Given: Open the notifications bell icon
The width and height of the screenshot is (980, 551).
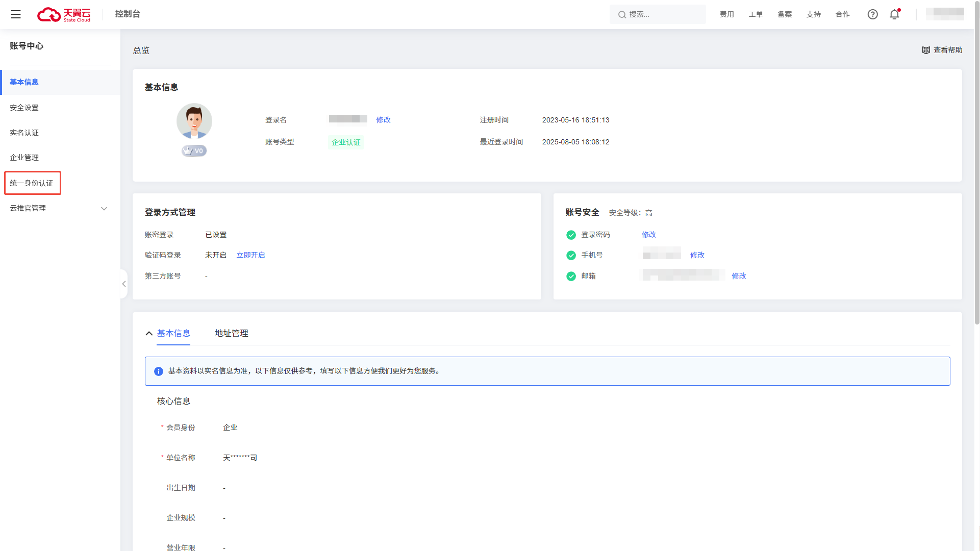Looking at the screenshot, I should pyautogui.click(x=894, y=14).
